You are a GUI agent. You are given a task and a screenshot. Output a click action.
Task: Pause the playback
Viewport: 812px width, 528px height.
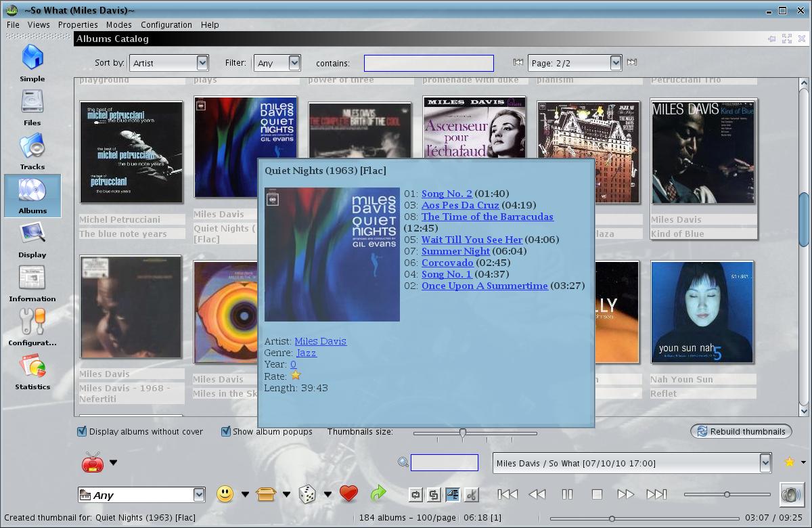click(567, 494)
